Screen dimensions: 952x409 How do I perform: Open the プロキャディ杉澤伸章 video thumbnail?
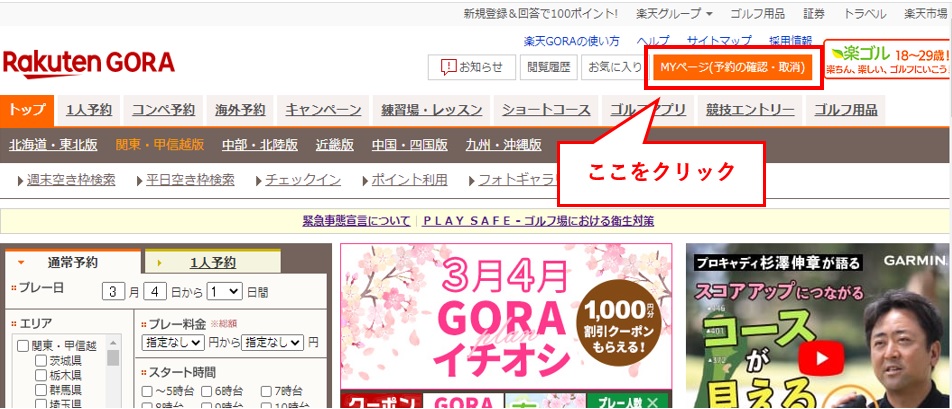point(818,325)
